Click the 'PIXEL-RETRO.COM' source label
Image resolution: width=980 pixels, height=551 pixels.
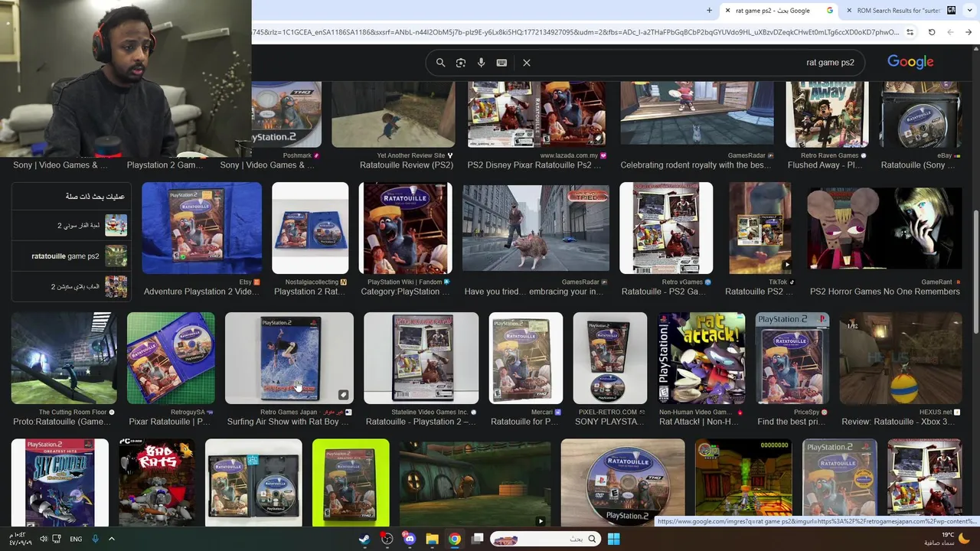607,412
